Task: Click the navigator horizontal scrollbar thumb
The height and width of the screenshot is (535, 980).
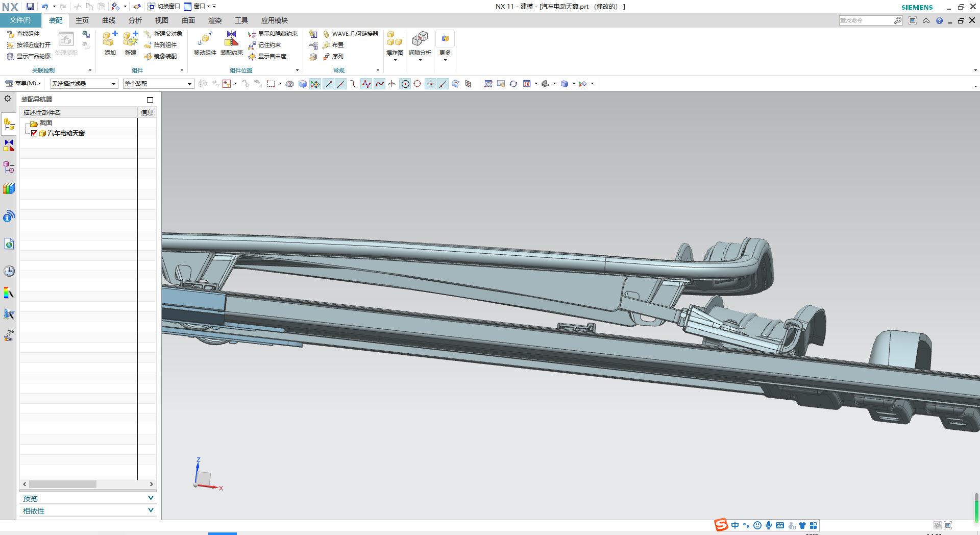Action: tap(63, 484)
